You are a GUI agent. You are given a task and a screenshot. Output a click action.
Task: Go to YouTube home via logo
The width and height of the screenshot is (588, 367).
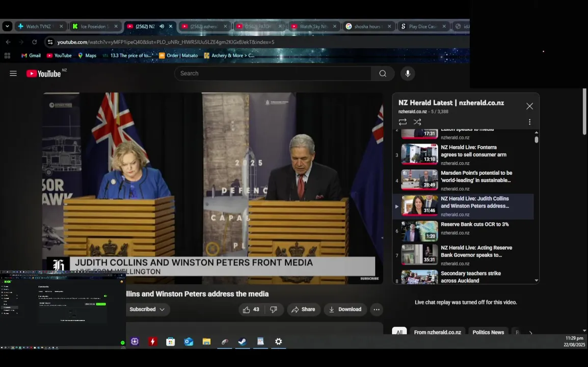[x=43, y=73]
